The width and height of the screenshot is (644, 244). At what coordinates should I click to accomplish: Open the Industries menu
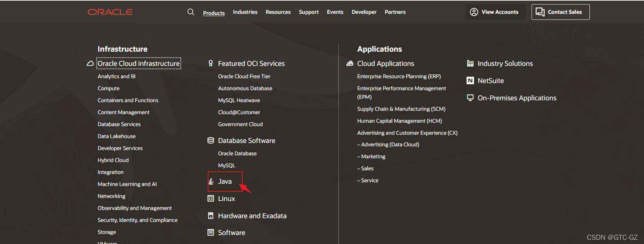[x=245, y=12]
